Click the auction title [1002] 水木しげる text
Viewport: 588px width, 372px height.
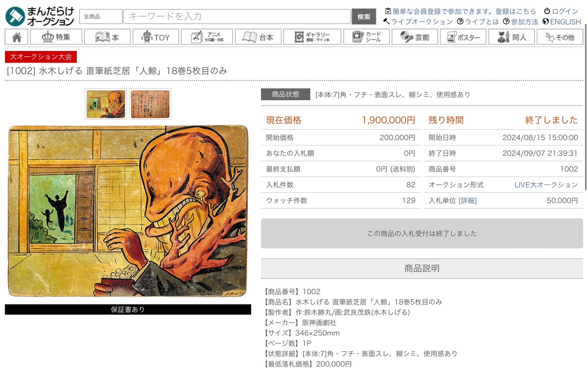click(117, 71)
